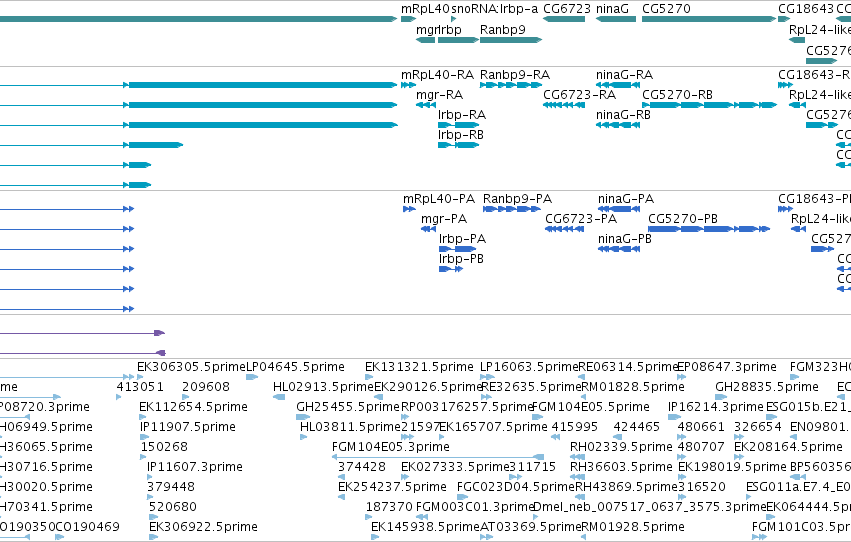
Task: Click the FGM003C01.3prime EST label
Action: [x=476, y=507]
